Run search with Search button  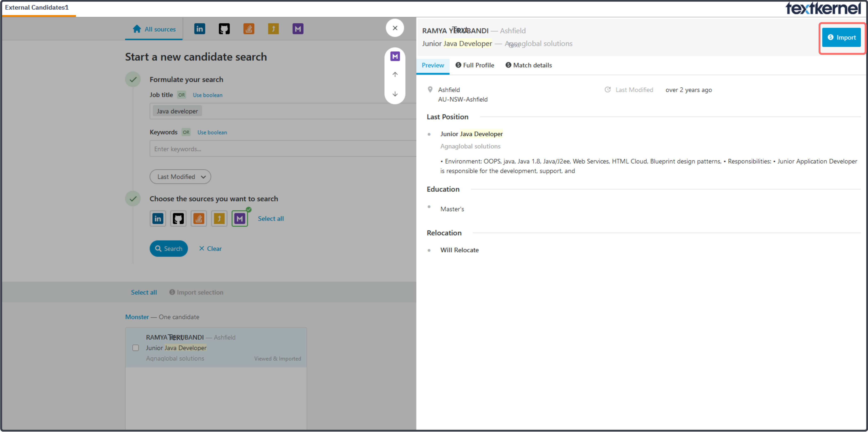coord(169,249)
